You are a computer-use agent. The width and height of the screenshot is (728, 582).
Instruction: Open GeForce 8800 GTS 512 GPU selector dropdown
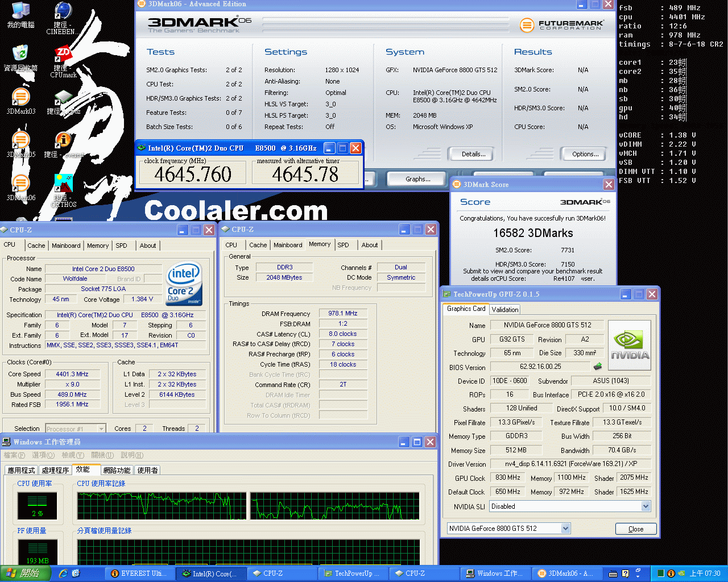click(x=509, y=529)
